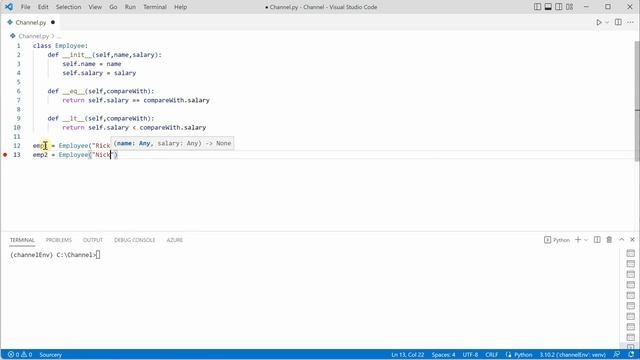Open the Terminal menu

155,7
